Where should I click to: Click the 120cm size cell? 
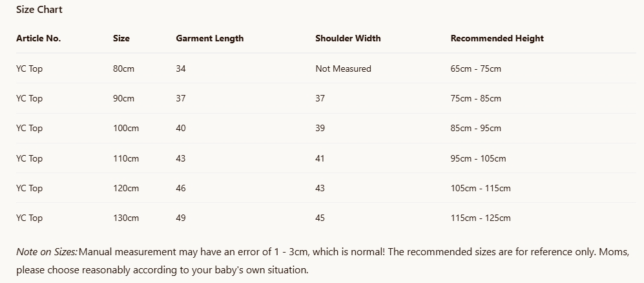(126, 188)
